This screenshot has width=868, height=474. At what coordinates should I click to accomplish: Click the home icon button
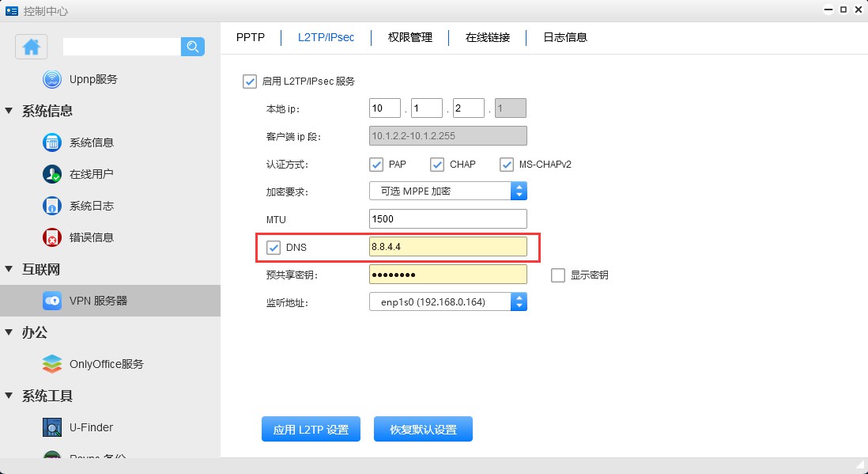click(32, 47)
